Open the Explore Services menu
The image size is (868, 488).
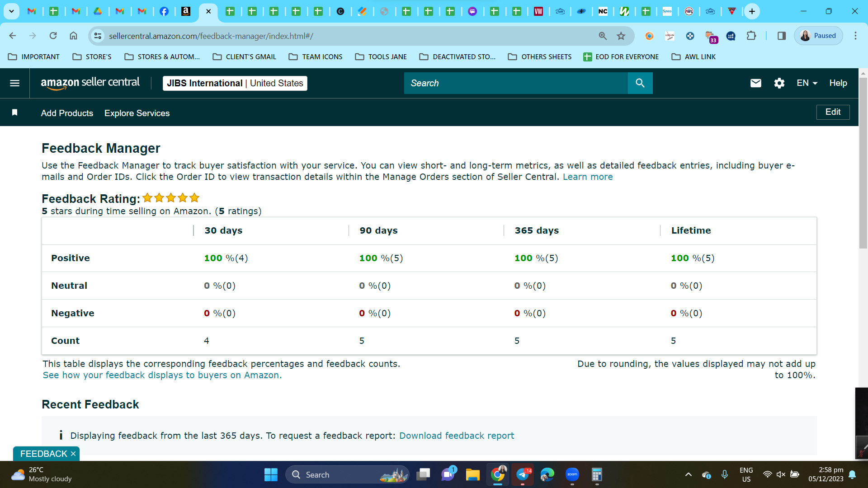tap(137, 113)
